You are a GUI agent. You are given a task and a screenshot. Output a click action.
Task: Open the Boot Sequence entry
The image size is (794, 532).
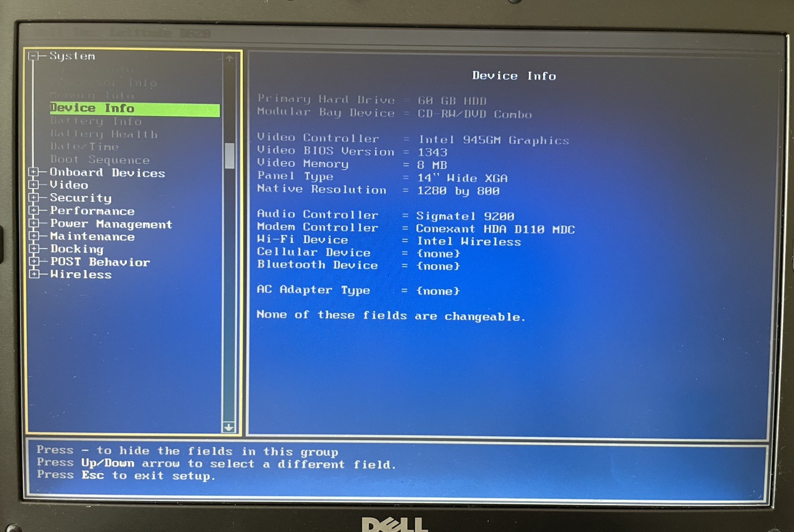pyautogui.click(x=100, y=160)
